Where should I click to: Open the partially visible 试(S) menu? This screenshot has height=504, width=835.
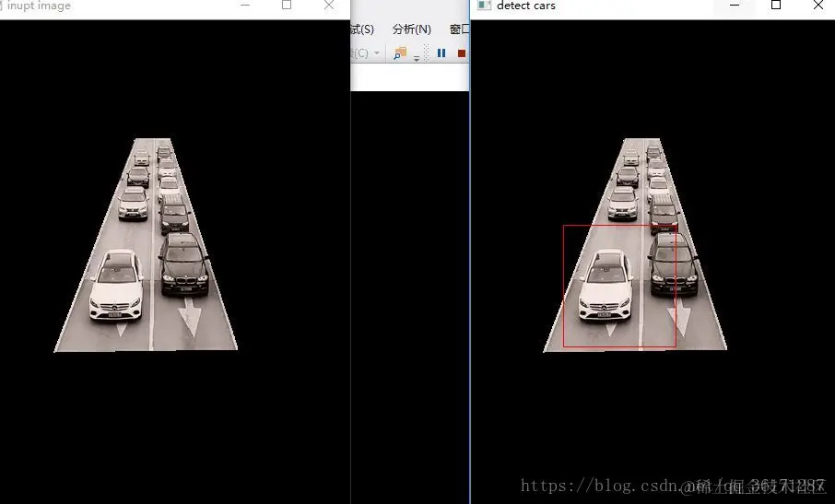[362, 29]
